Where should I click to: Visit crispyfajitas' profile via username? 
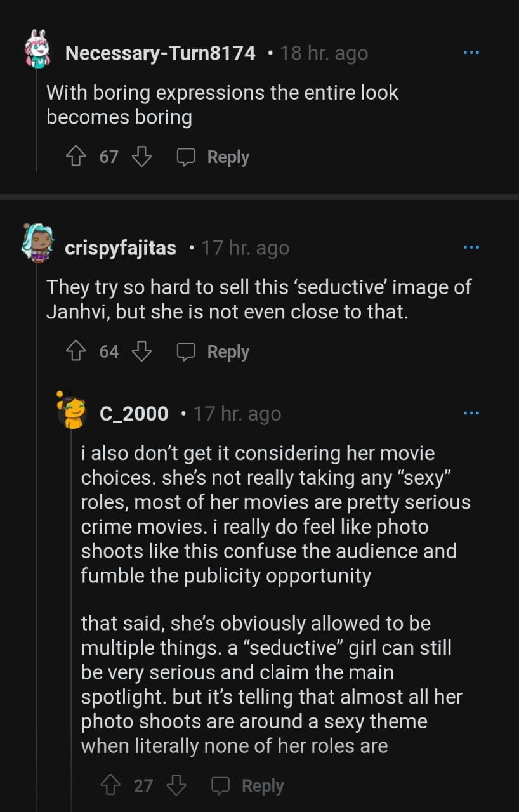pos(121,247)
